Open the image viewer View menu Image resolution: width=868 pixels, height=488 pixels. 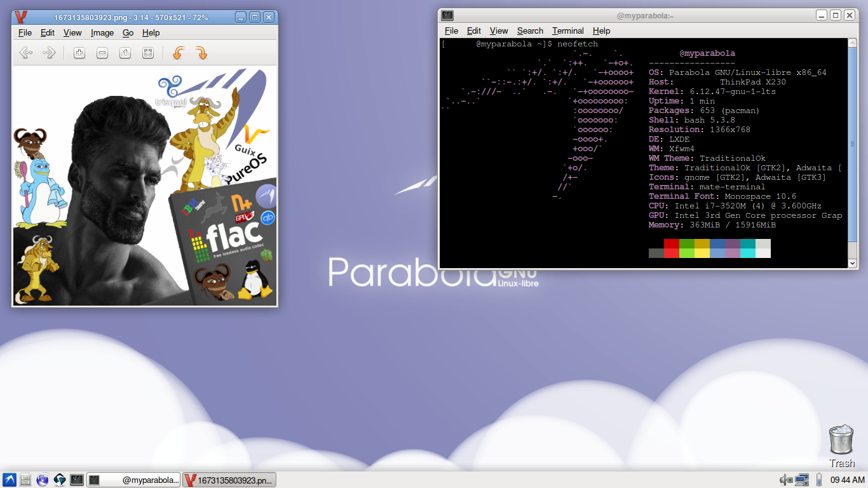[72, 32]
